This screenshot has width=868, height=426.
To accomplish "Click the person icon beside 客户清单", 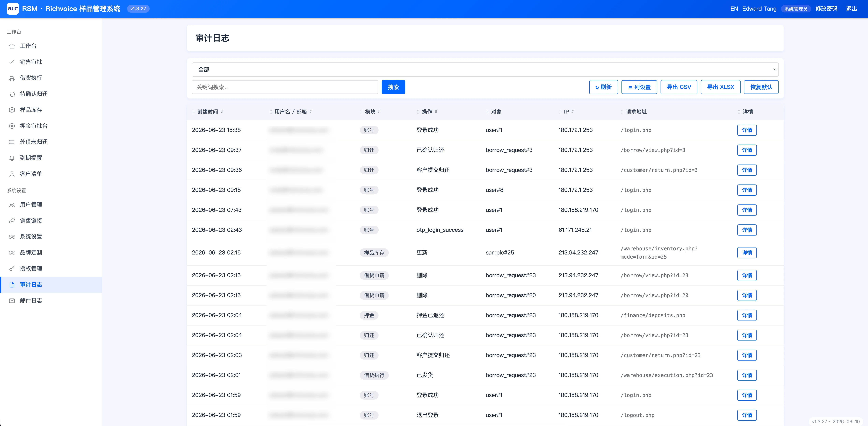I will click(x=12, y=174).
